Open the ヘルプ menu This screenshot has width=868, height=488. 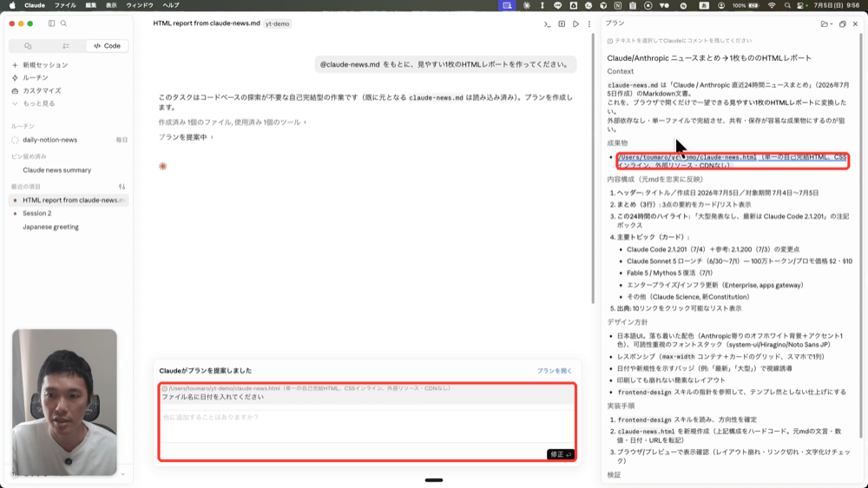pos(170,5)
